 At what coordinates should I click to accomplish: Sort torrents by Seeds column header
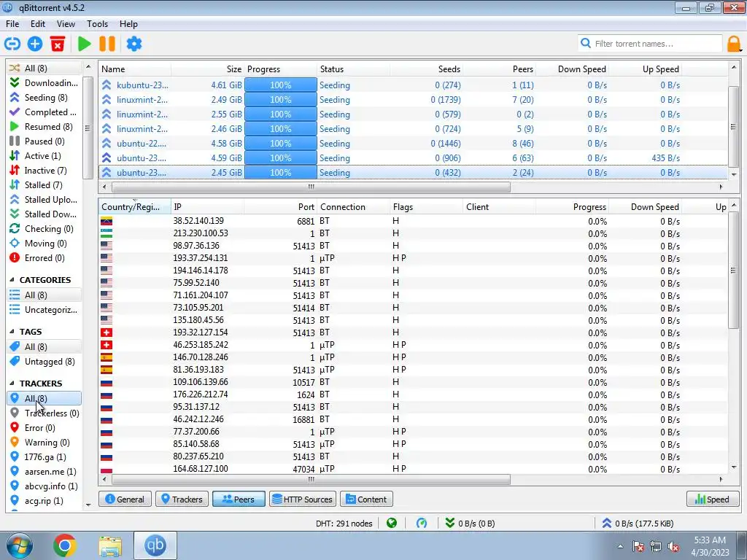[x=426, y=69]
